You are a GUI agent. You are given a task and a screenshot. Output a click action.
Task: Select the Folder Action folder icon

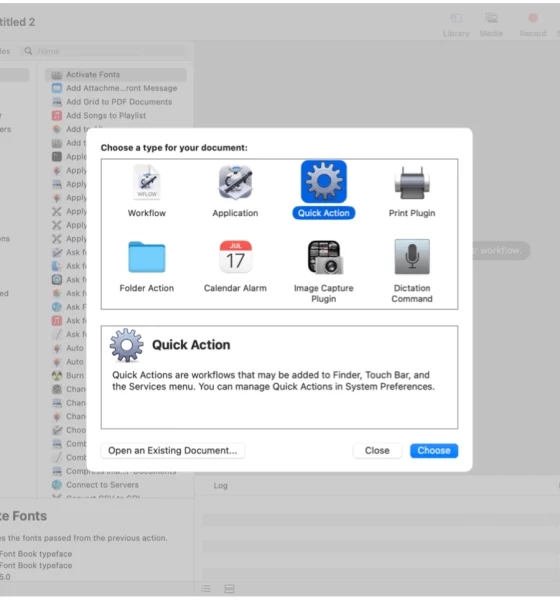(147, 257)
